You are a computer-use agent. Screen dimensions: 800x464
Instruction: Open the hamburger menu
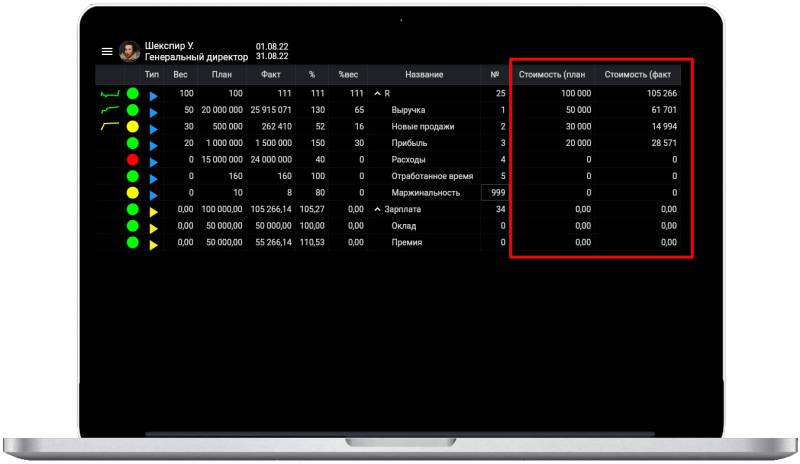pos(107,52)
